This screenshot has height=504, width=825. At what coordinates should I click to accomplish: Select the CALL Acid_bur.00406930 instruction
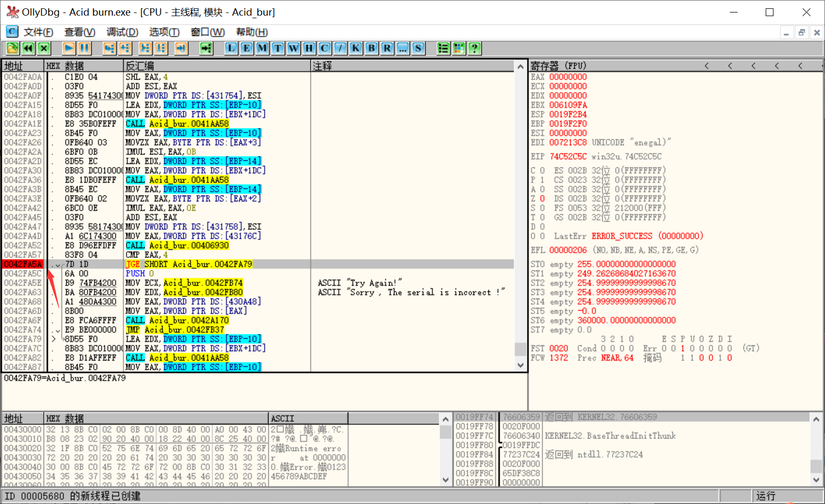pos(177,245)
